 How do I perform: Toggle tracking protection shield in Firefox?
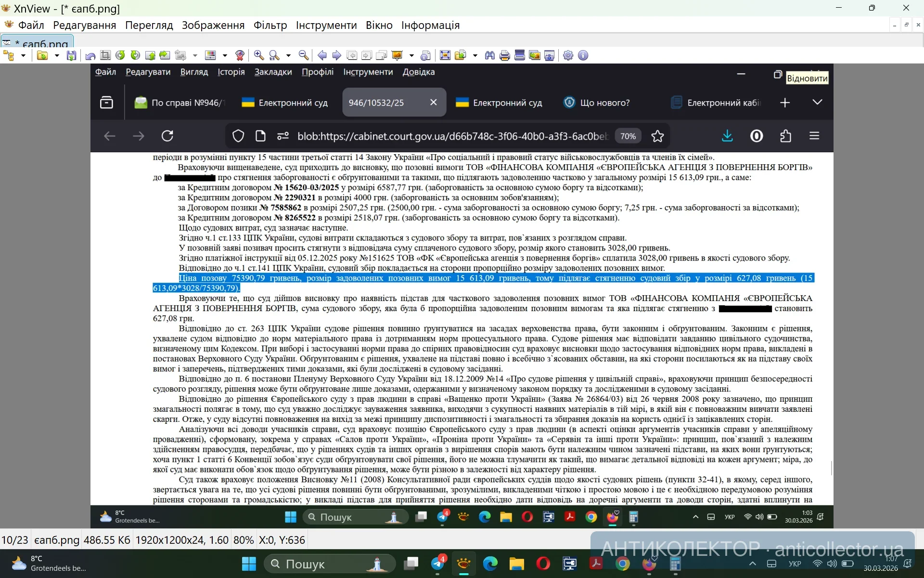tap(239, 136)
